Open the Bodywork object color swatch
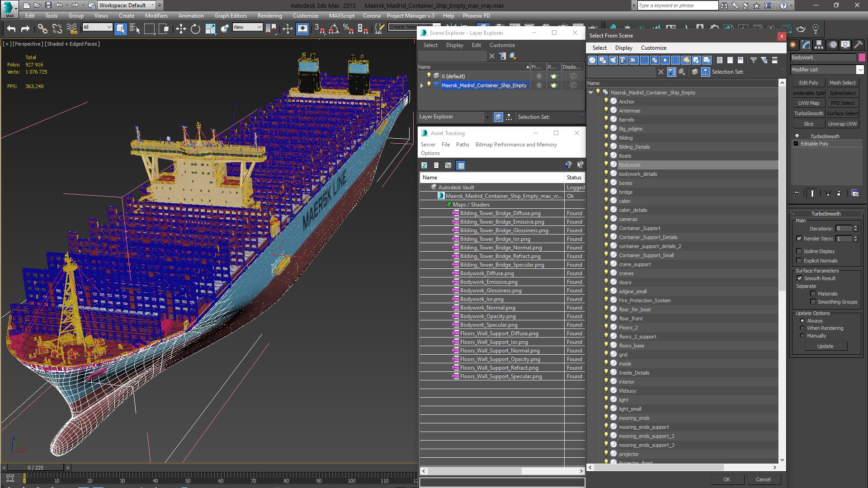This screenshot has width=868, height=488. tap(861, 57)
